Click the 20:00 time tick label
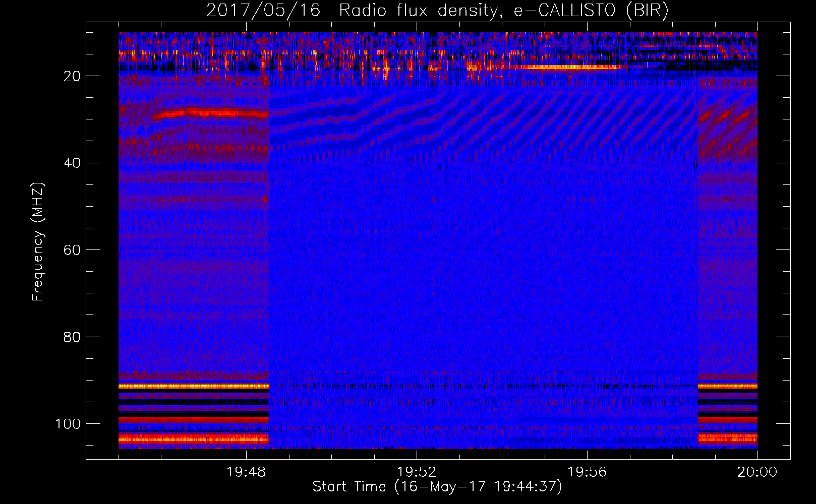Screen dimensions: 816x504 tap(757, 472)
